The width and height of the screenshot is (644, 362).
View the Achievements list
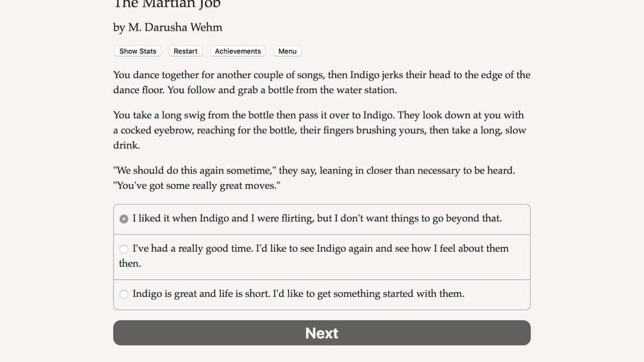[238, 51]
